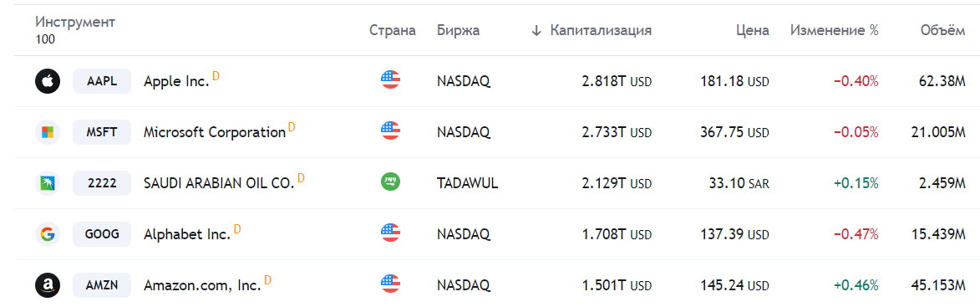Click the Amazon logo icon

48,286
